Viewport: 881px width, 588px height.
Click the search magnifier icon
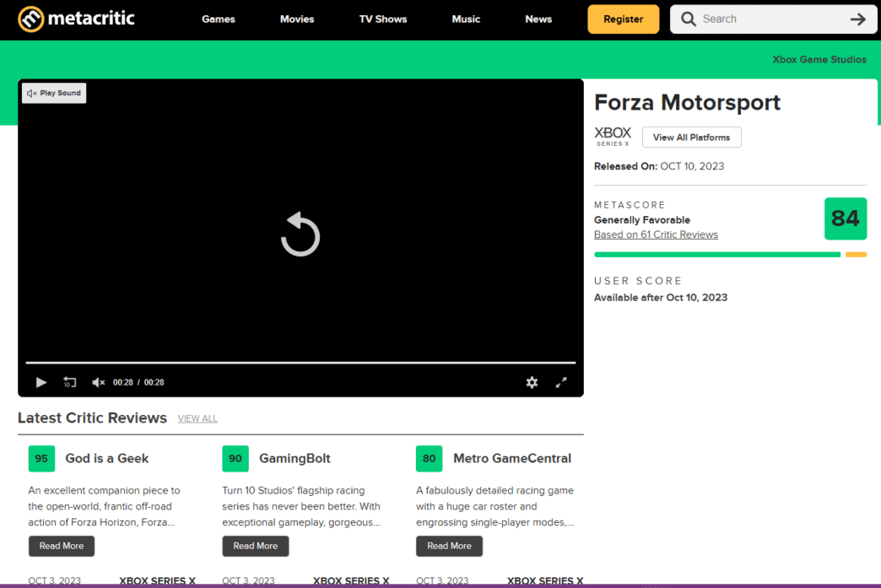coord(689,19)
